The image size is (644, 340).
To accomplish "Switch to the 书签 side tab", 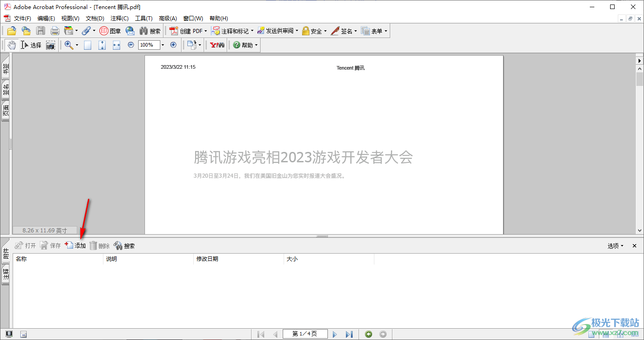I will pos(6,69).
